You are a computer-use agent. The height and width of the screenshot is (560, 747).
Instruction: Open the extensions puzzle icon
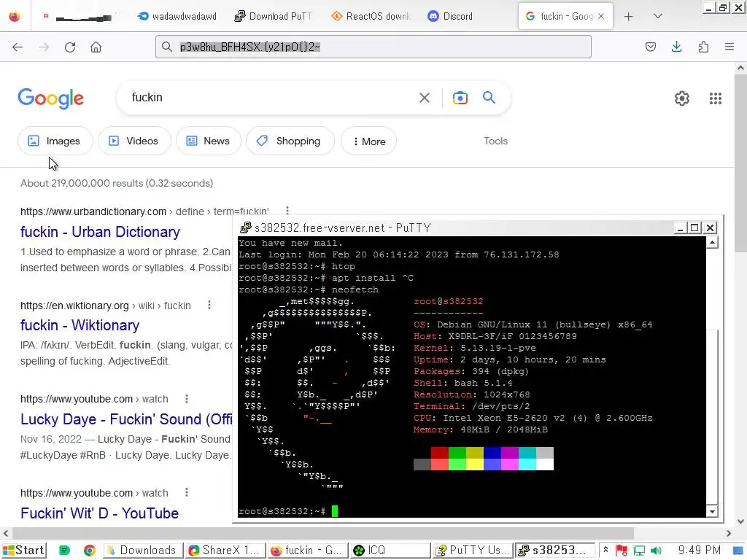coord(703,47)
